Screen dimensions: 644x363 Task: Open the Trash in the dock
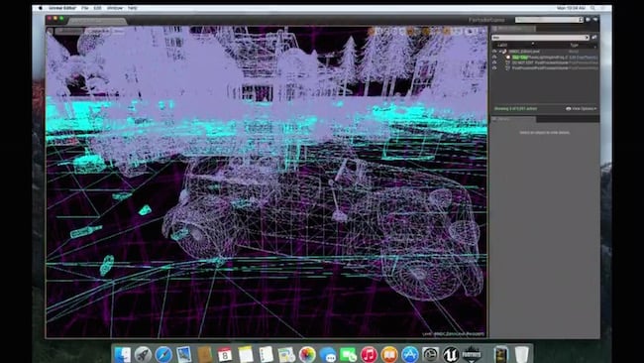click(x=521, y=354)
